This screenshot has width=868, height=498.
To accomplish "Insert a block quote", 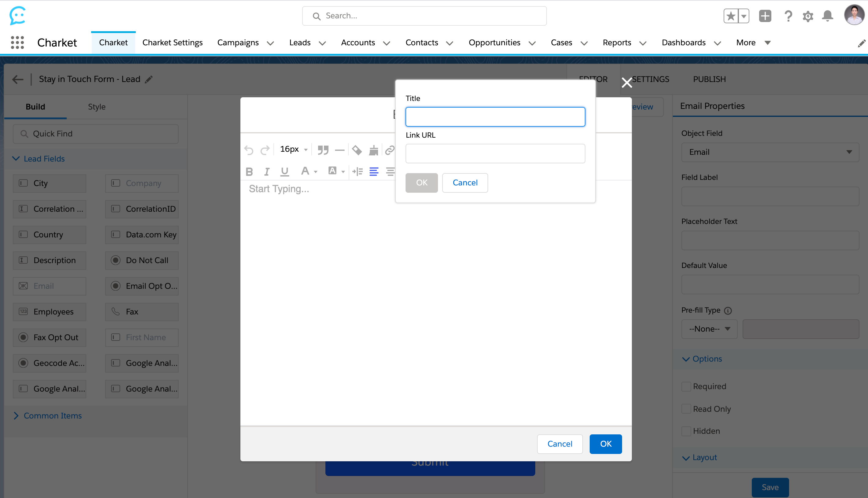I will [x=323, y=150].
